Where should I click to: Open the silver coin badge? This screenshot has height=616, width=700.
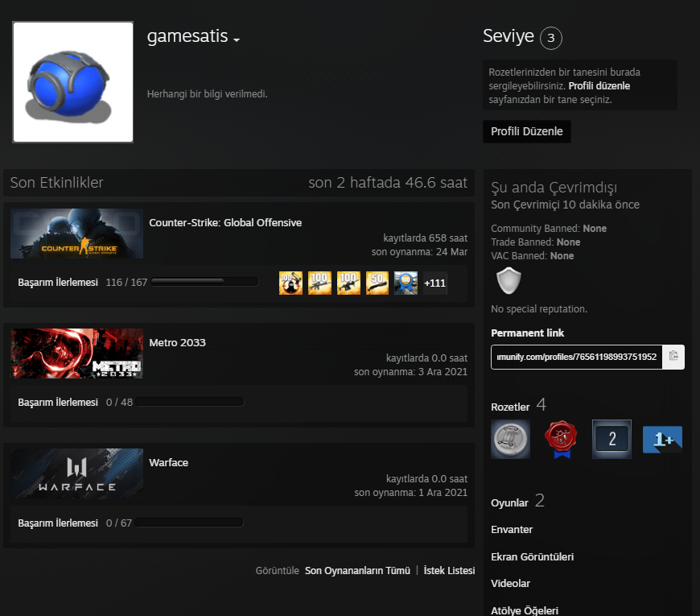510,439
